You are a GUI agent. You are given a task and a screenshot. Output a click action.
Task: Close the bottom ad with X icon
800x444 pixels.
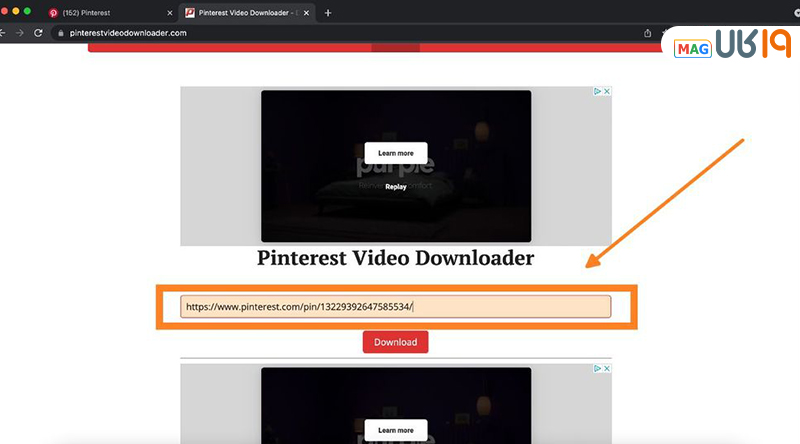(606, 368)
